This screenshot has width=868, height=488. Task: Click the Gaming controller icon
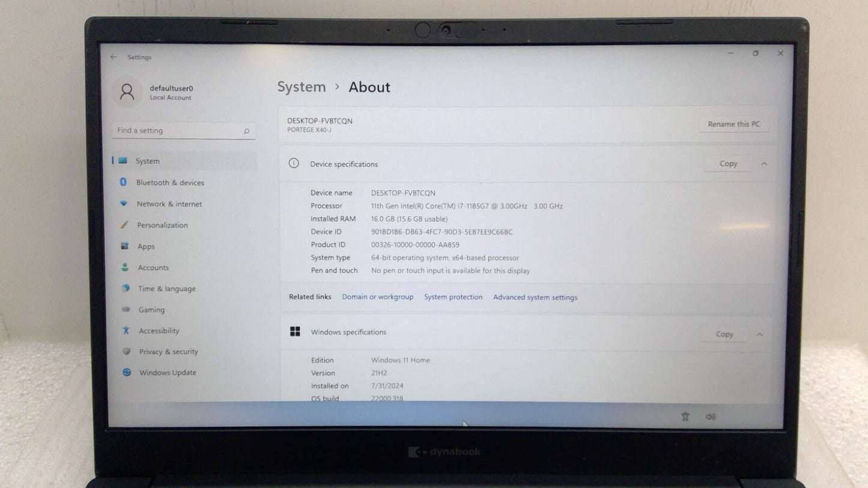point(126,310)
